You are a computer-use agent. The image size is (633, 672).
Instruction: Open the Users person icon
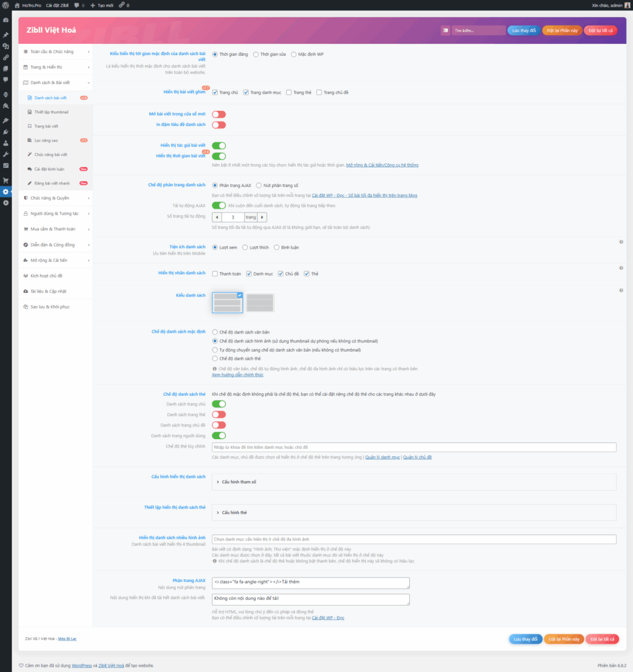coord(5,143)
